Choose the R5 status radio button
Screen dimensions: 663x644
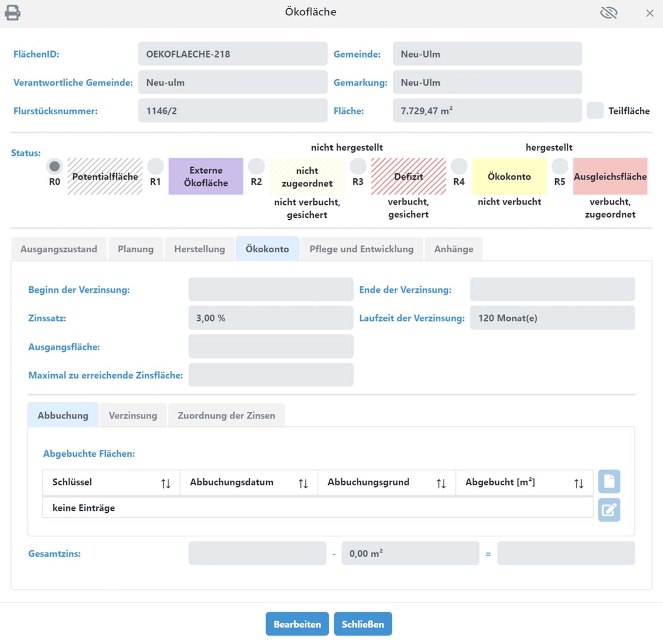click(x=560, y=167)
